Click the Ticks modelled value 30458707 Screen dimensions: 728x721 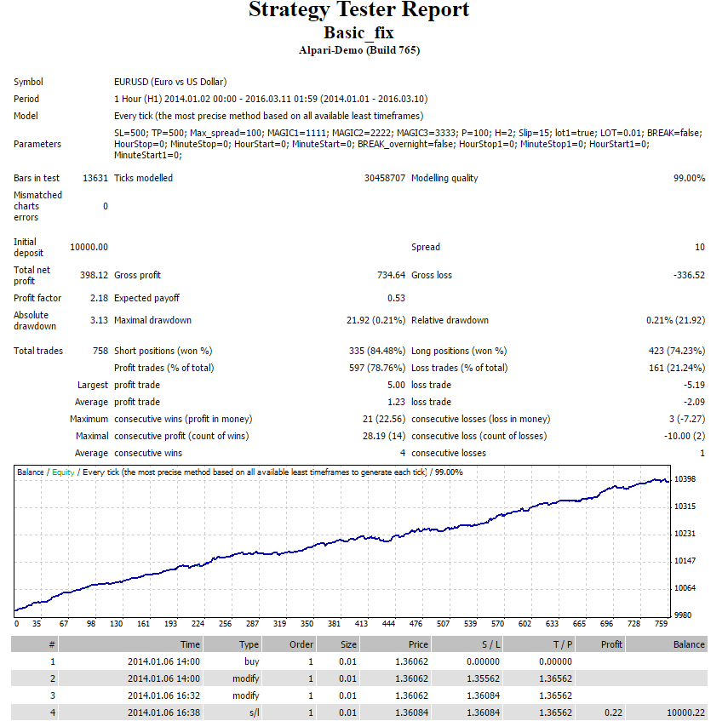[x=384, y=178]
